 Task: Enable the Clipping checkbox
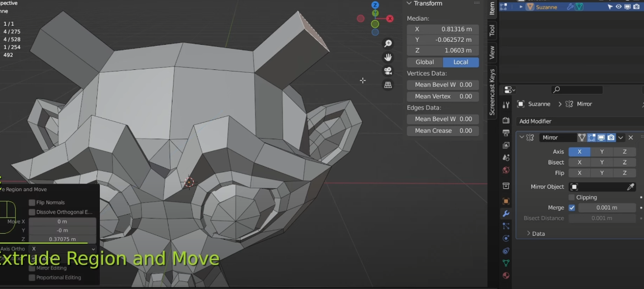(x=571, y=198)
